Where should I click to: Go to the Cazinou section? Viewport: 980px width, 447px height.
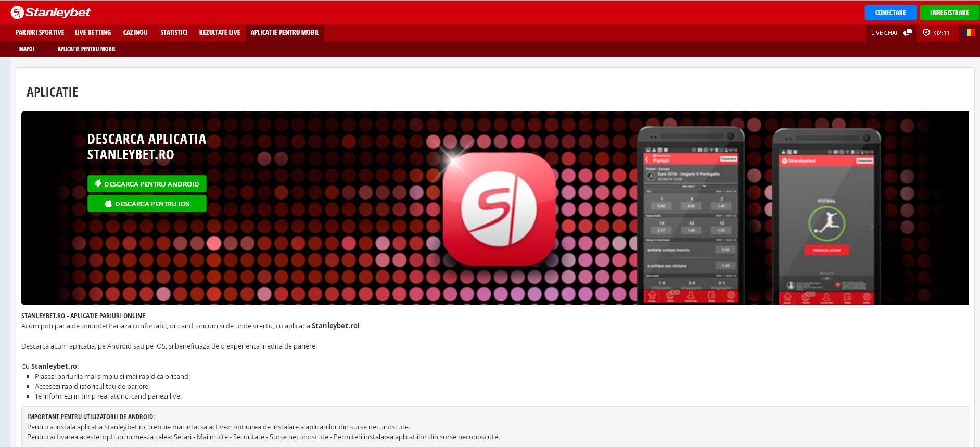coord(135,32)
